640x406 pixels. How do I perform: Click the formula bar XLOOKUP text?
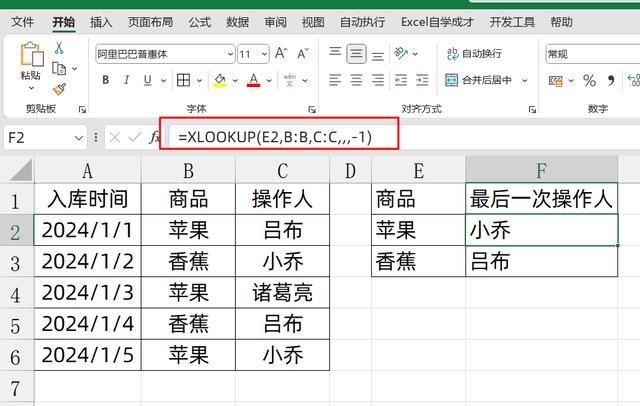(275, 137)
